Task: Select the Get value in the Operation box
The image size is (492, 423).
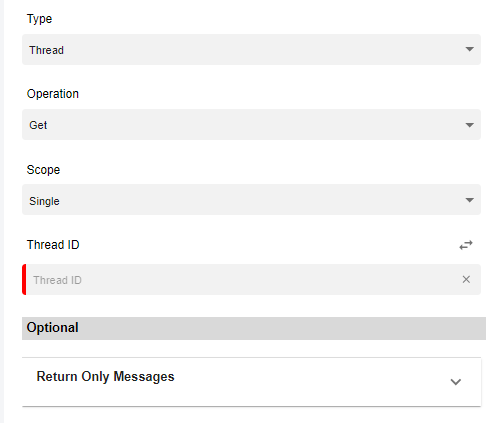Action: (38, 125)
